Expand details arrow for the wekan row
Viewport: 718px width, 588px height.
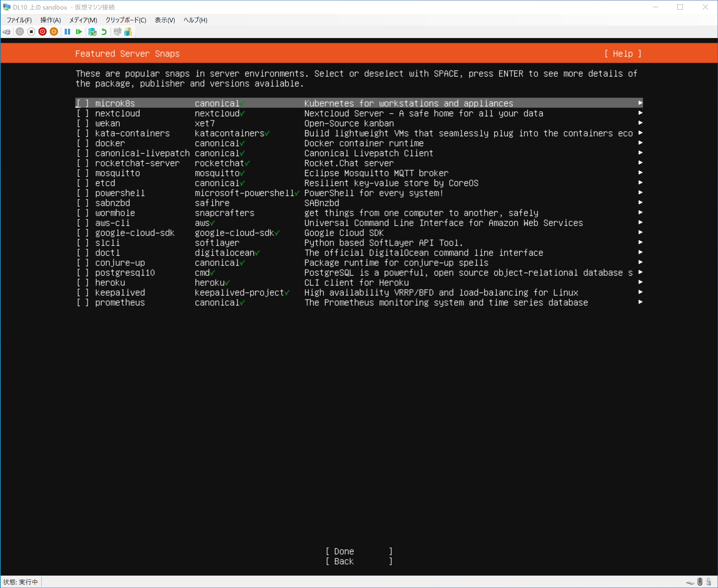point(640,123)
